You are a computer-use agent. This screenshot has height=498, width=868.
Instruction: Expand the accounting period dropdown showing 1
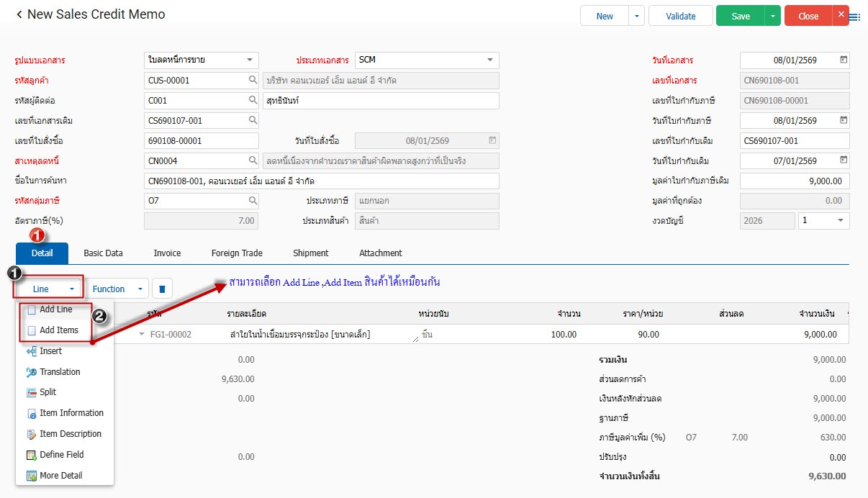pyautogui.click(x=840, y=221)
